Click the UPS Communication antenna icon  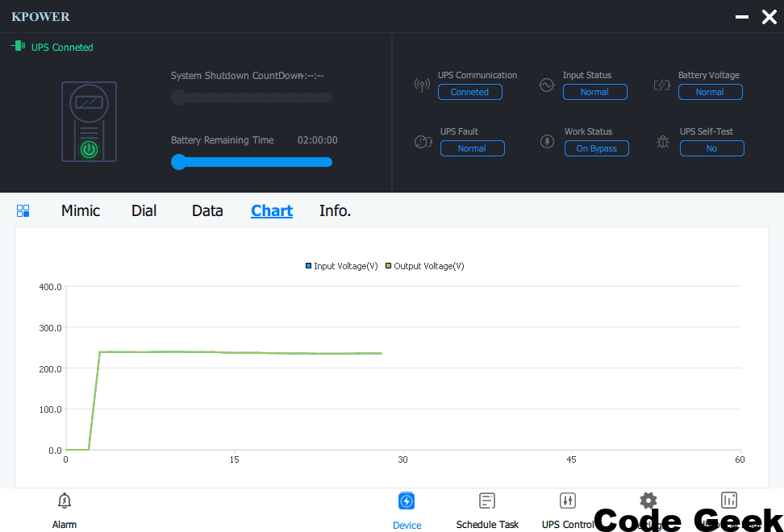coord(422,85)
